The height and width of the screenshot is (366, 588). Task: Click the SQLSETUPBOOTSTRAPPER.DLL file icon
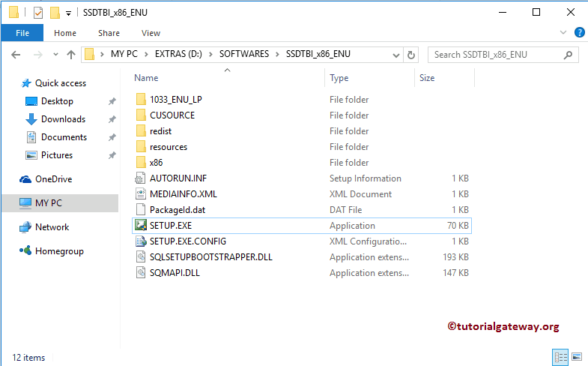(141, 257)
